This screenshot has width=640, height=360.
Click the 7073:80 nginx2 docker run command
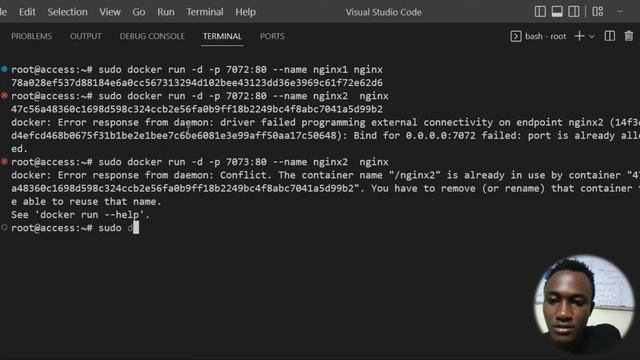point(243,162)
